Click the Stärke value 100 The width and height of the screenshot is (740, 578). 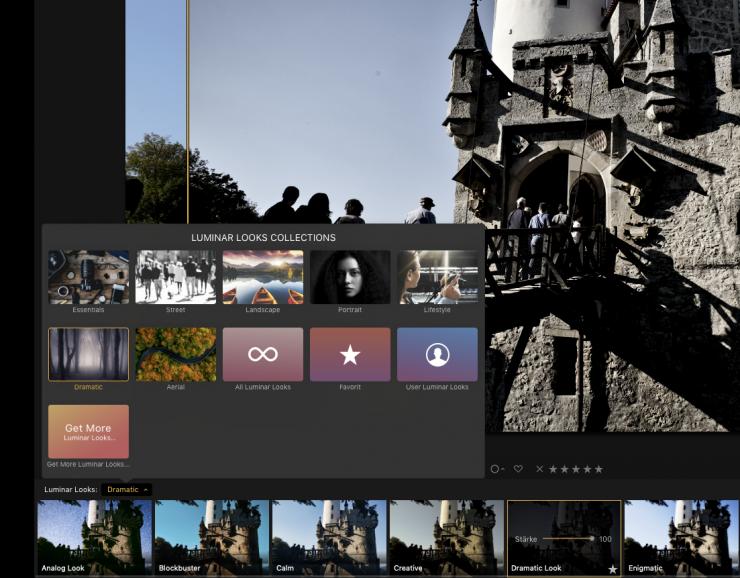coord(605,539)
